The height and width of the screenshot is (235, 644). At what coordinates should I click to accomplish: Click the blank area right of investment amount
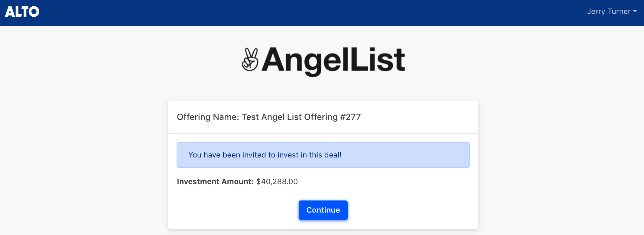click(x=384, y=182)
